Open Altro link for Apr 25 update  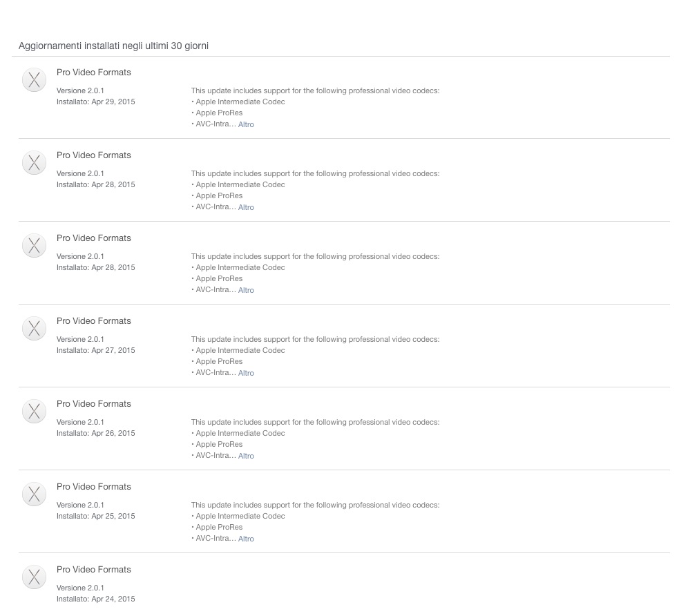246,539
